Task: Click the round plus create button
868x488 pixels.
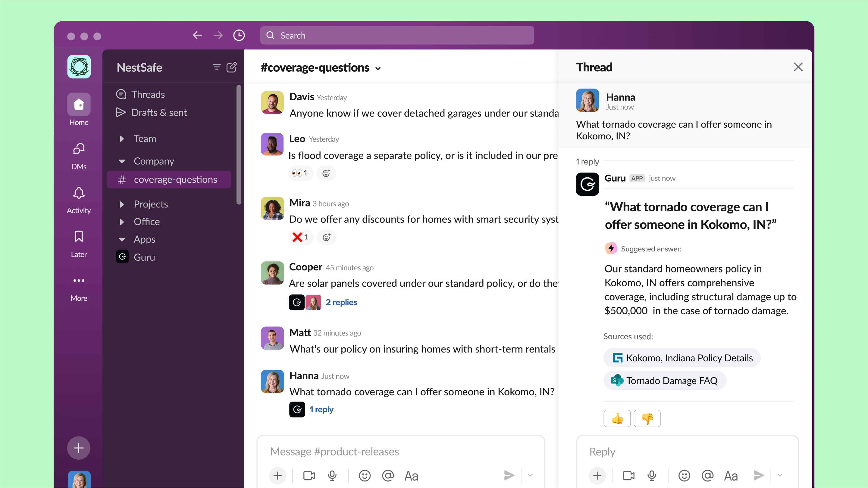Action: (x=79, y=448)
